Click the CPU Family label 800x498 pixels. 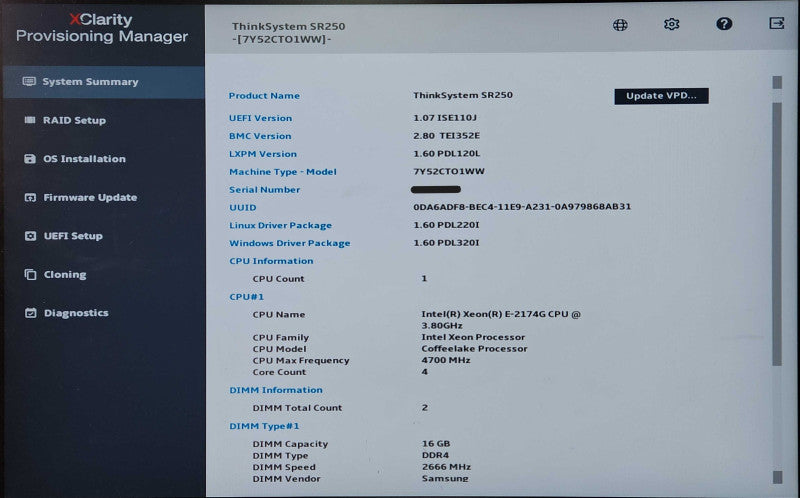(280, 337)
